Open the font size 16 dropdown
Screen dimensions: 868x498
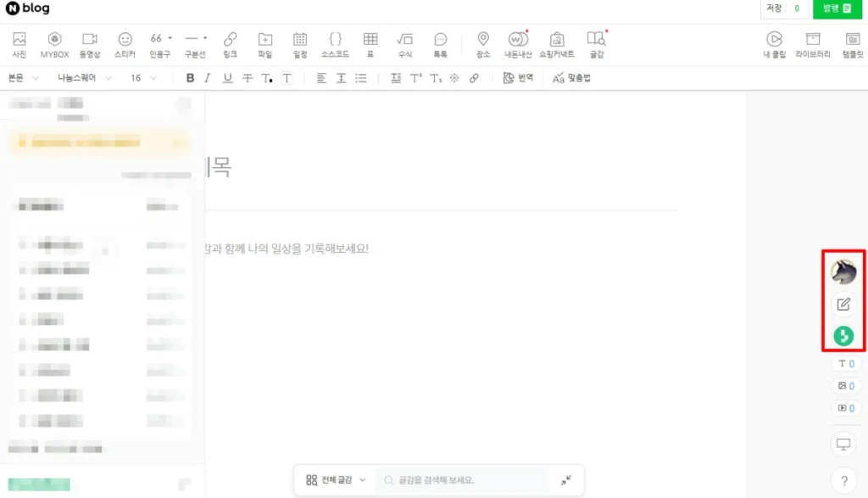143,78
